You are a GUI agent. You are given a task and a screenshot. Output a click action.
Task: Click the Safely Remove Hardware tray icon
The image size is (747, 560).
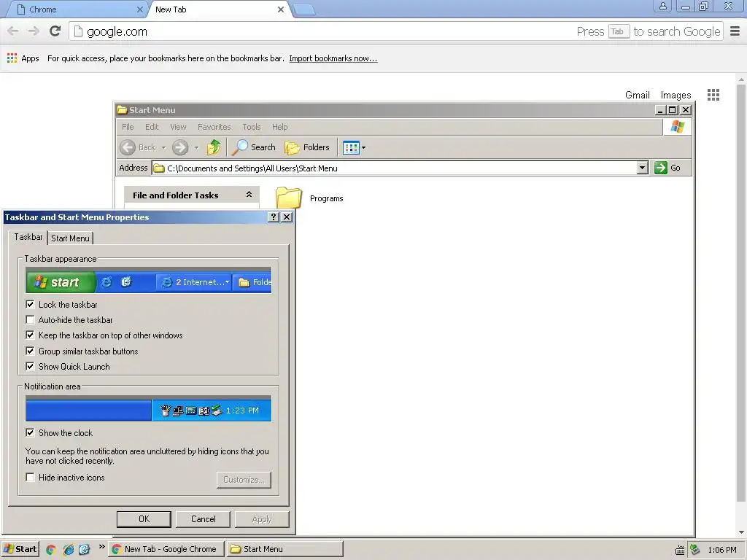click(x=695, y=550)
